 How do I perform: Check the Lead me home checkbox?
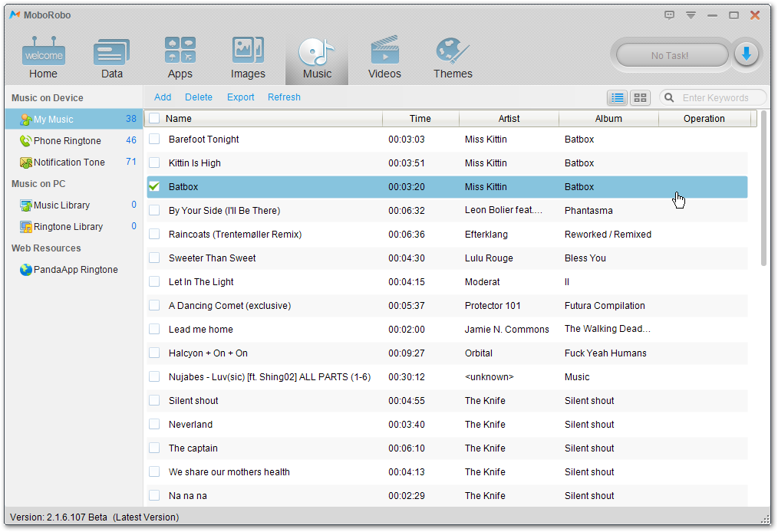coord(154,329)
